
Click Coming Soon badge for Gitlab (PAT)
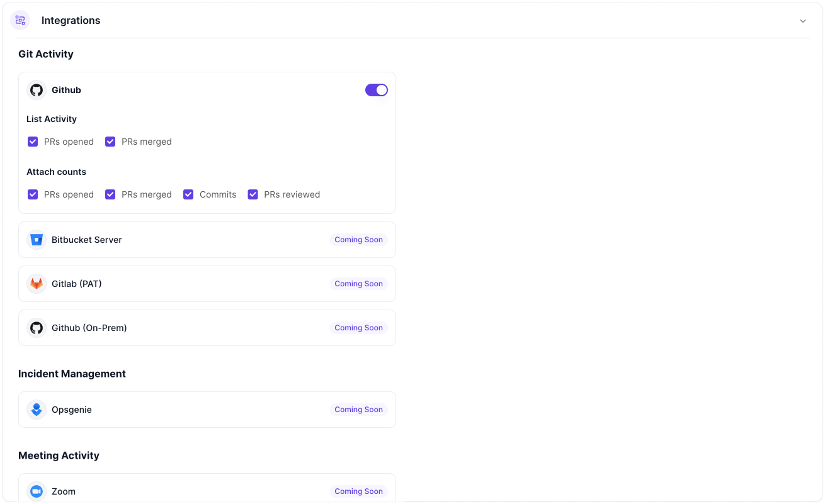tap(358, 284)
